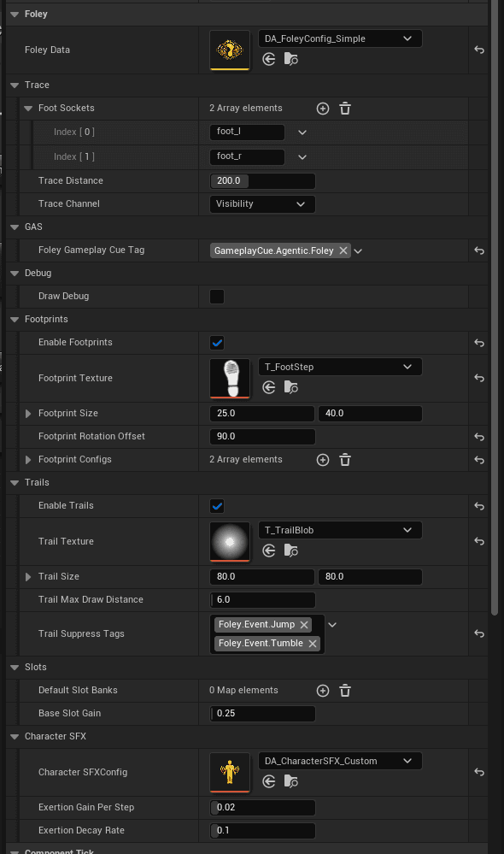The height and width of the screenshot is (854, 504).
Task: Add entry to Default Slot Banks map
Action: point(323,691)
